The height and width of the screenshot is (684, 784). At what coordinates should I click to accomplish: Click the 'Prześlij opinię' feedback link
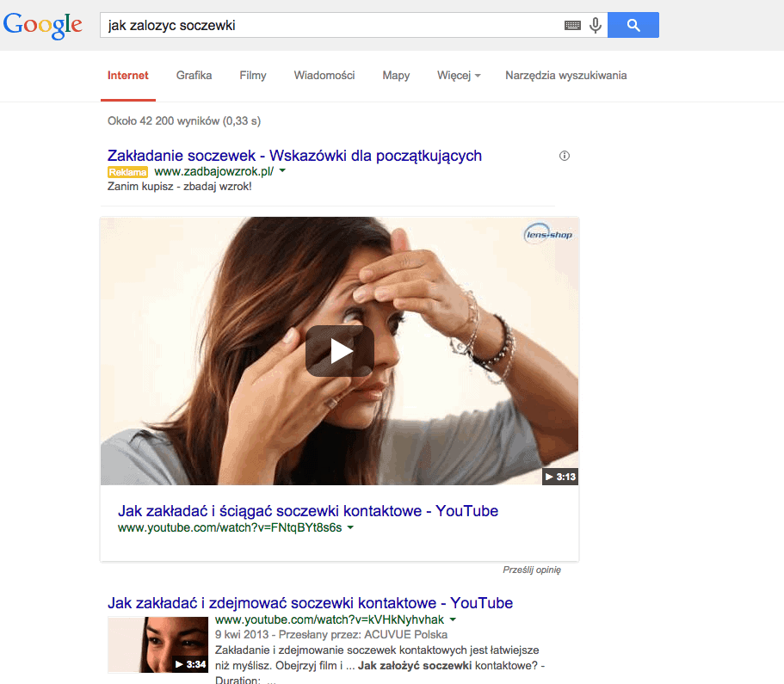532,570
